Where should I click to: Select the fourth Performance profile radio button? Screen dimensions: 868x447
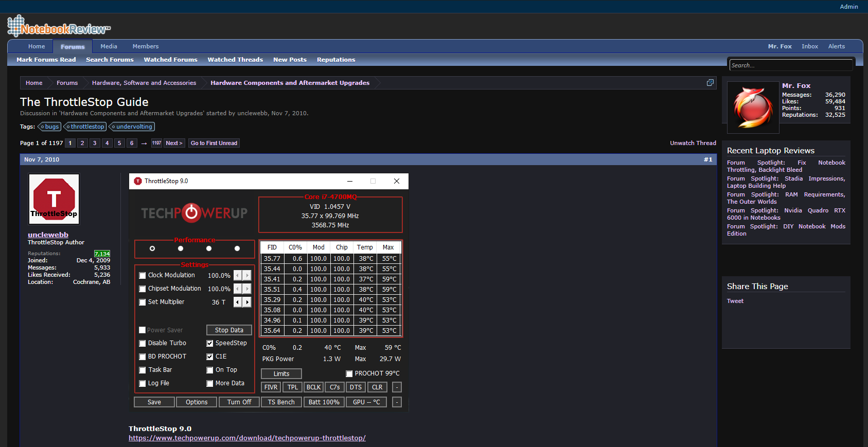(x=237, y=248)
